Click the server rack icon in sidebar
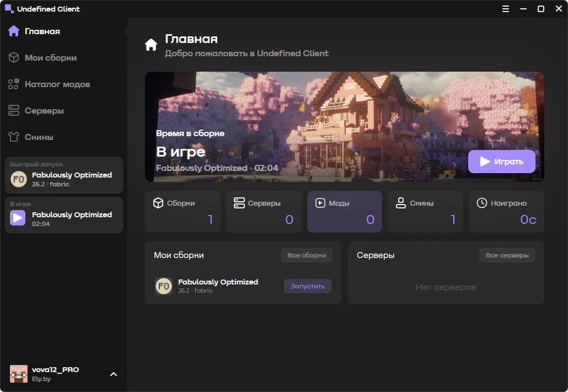568x392 pixels. tap(14, 110)
